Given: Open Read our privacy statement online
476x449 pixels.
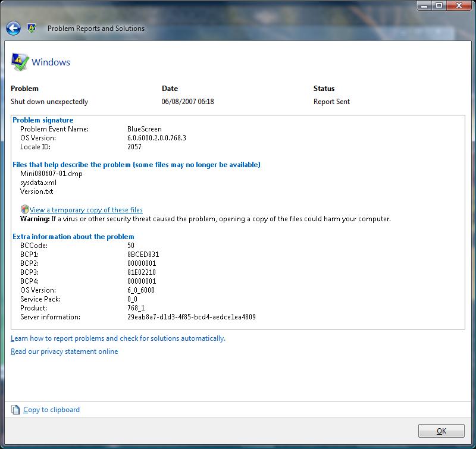Looking at the screenshot, I should (x=64, y=351).
